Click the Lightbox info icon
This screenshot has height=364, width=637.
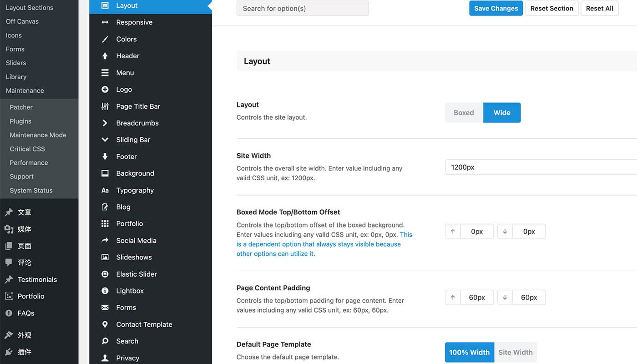click(x=105, y=291)
